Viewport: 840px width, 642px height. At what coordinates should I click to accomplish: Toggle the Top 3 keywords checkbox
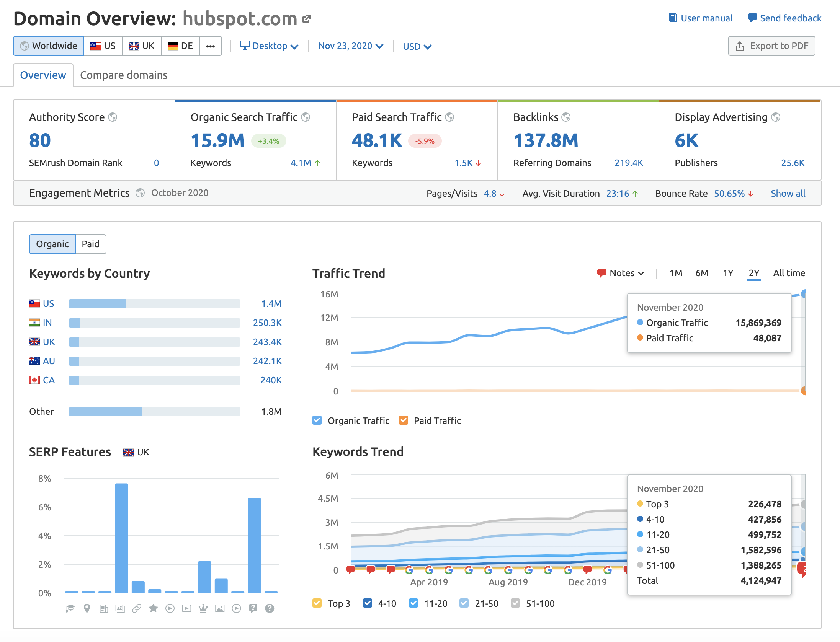coord(317,603)
